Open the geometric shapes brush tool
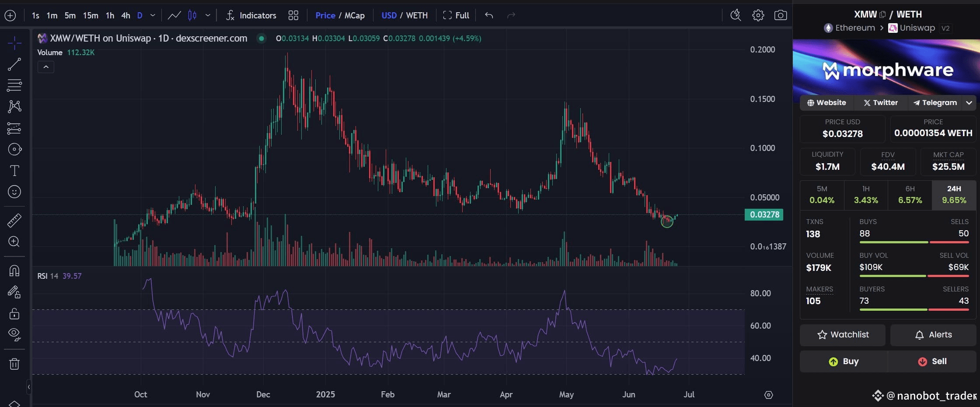 pyautogui.click(x=14, y=149)
